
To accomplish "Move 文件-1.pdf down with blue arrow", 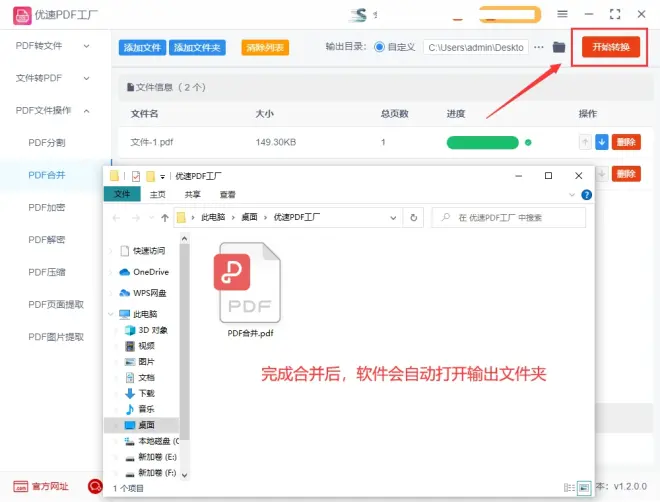I will (602, 142).
